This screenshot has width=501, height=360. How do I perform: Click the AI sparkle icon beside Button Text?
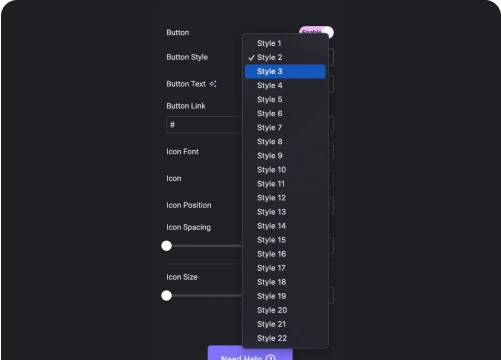point(213,84)
